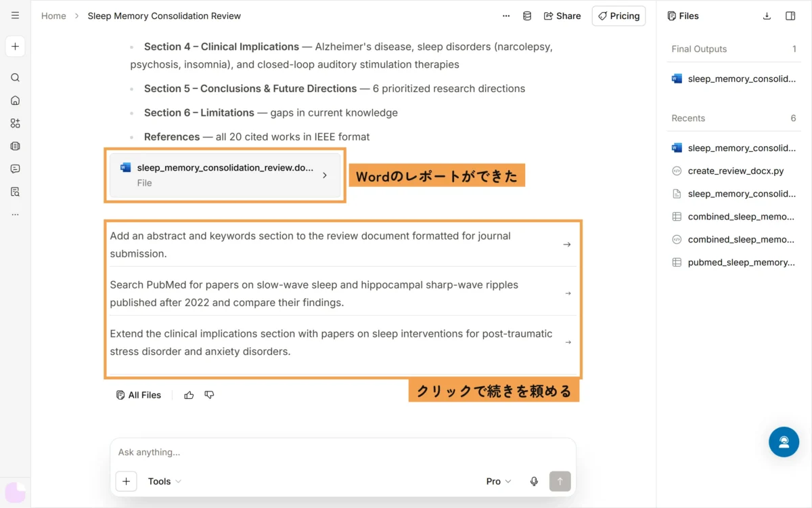
Task: Open the Word file listed under Recents
Action: click(x=734, y=148)
